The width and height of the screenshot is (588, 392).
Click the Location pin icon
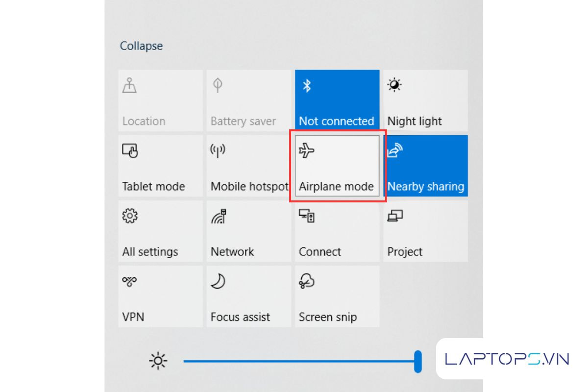(x=129, y=86)
